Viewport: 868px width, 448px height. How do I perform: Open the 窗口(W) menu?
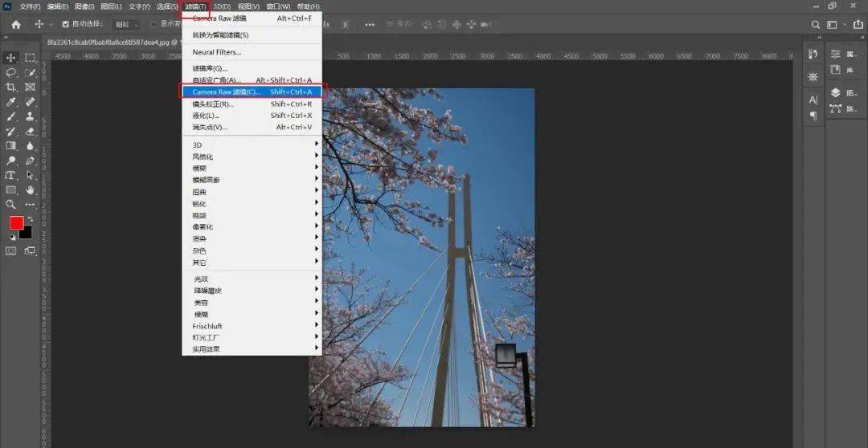tap(278, 6)
